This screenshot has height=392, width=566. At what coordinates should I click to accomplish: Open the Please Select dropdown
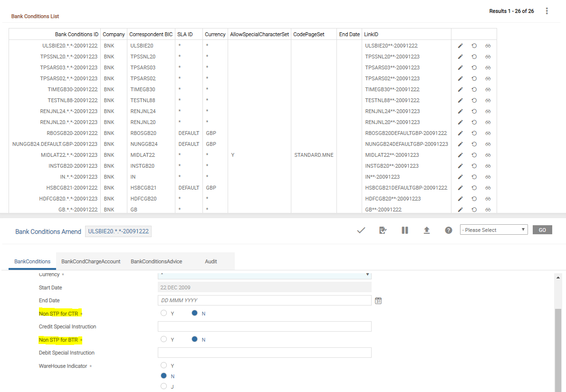[494, 230]
